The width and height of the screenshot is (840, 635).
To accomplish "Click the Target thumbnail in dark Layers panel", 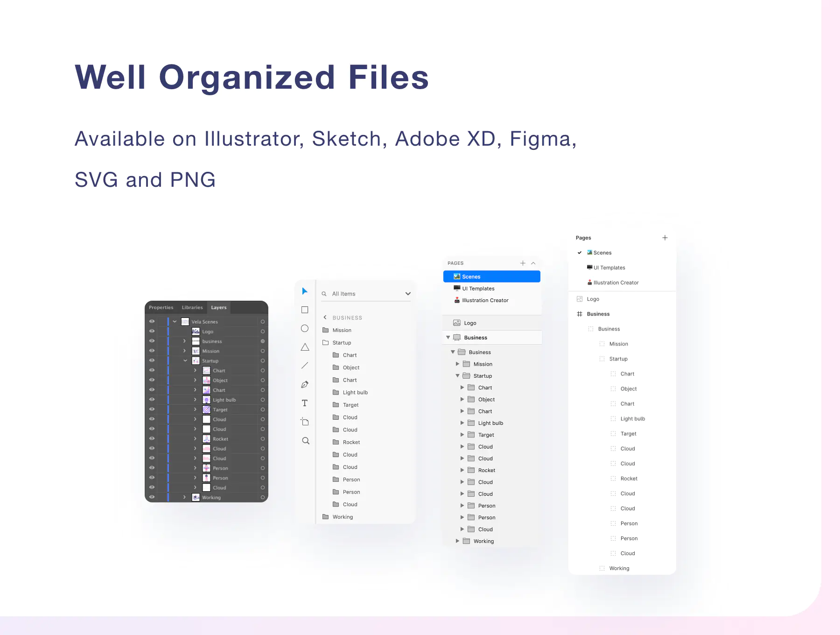I will [206, 409].
